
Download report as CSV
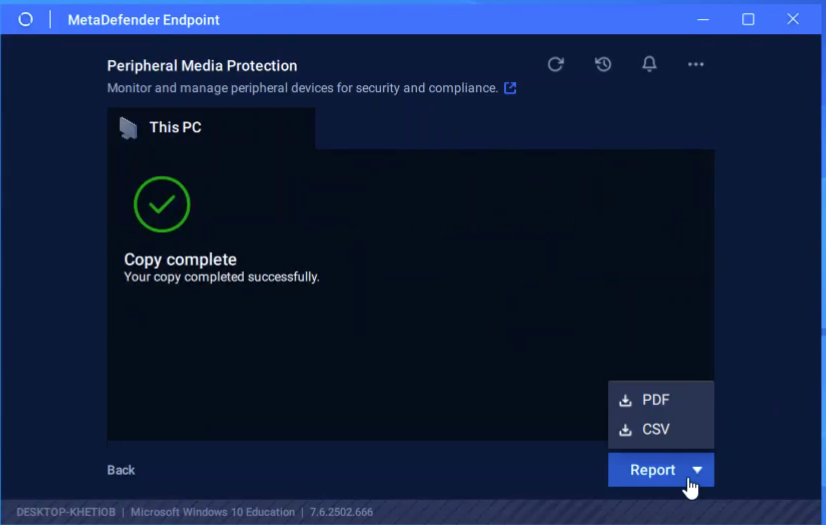tap(661, 429)
